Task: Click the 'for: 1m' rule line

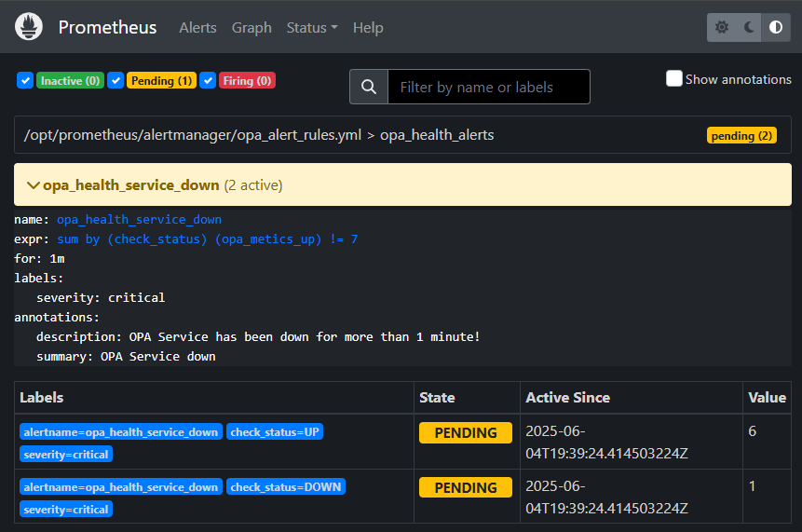Action: tap(39, 259)
